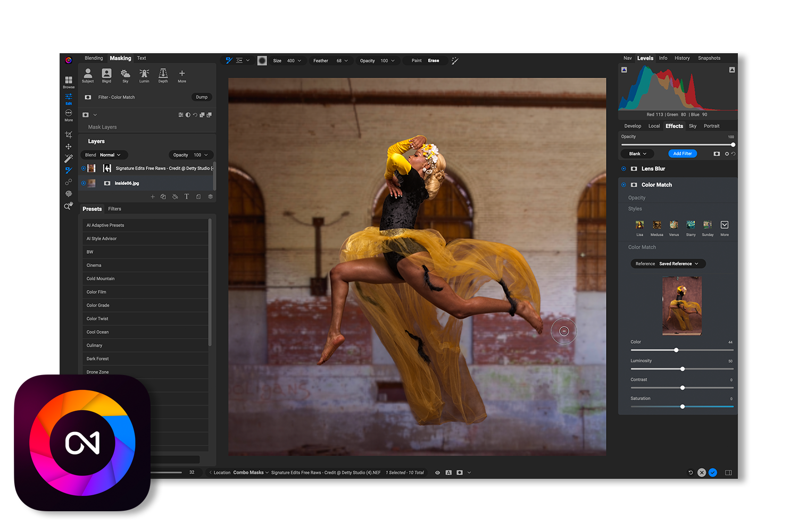The image size is (798, 532).
Task: Apply the Medusa color match style
Action: [x=657, y=226]
